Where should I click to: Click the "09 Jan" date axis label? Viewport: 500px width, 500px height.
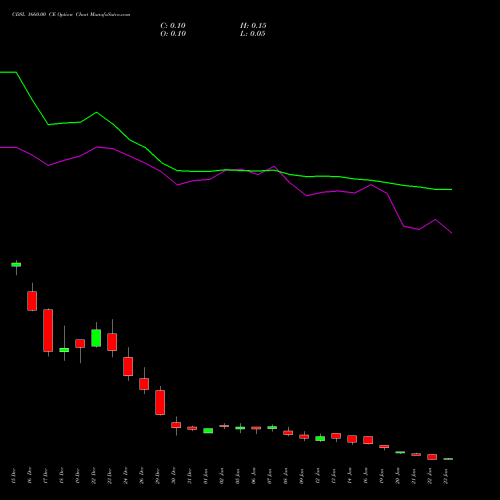(x=301, y=476)
